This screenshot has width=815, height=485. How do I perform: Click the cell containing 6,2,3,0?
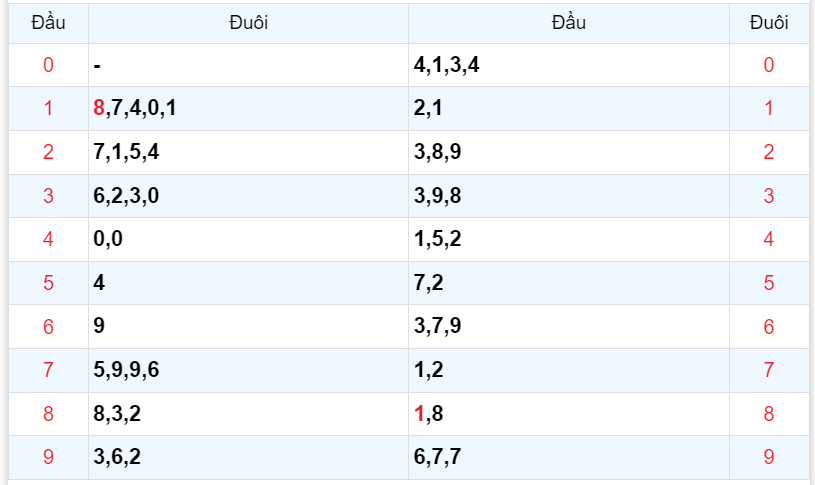click(x=126, y=196)
